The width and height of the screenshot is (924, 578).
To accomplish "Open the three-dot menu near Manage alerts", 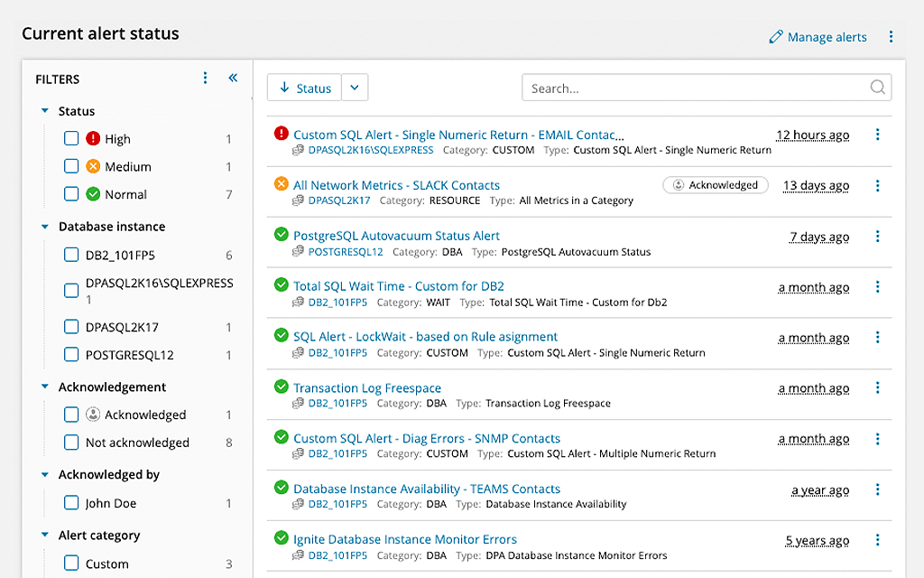I will click(x=892, y=36).
